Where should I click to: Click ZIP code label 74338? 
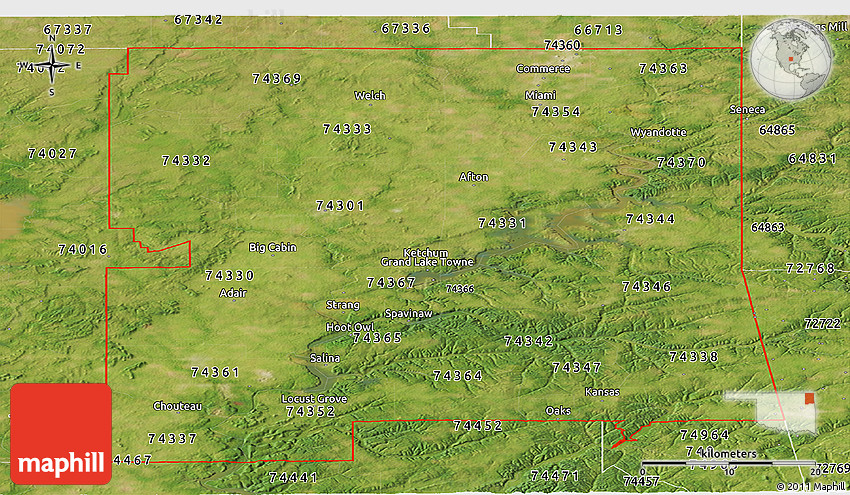click(693, 356)
